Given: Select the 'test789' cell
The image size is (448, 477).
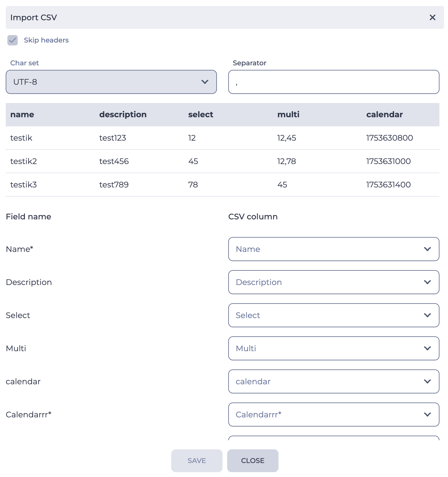Looking at the screenshot, I should pyautogui.click(x=114, y=185).
